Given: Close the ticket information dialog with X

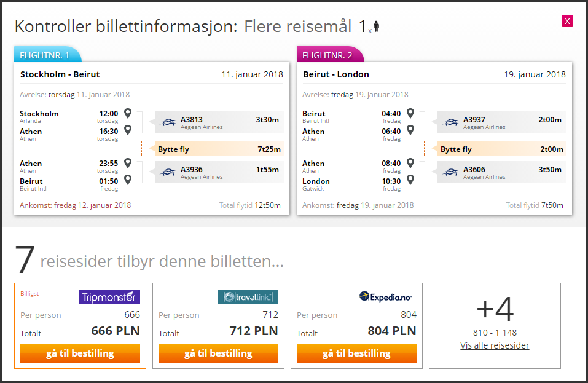Looking at the screenshot, I should tap(567, 21).
